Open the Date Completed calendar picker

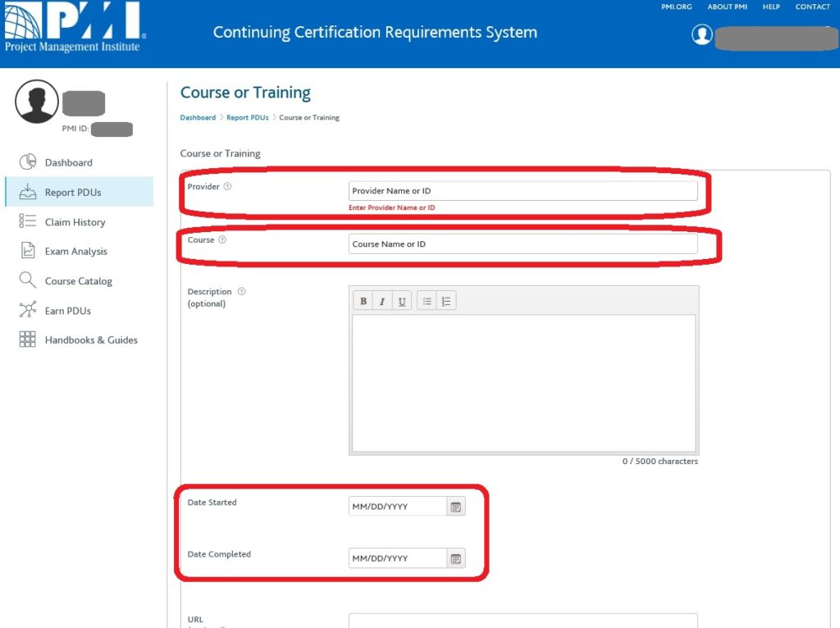456,558
